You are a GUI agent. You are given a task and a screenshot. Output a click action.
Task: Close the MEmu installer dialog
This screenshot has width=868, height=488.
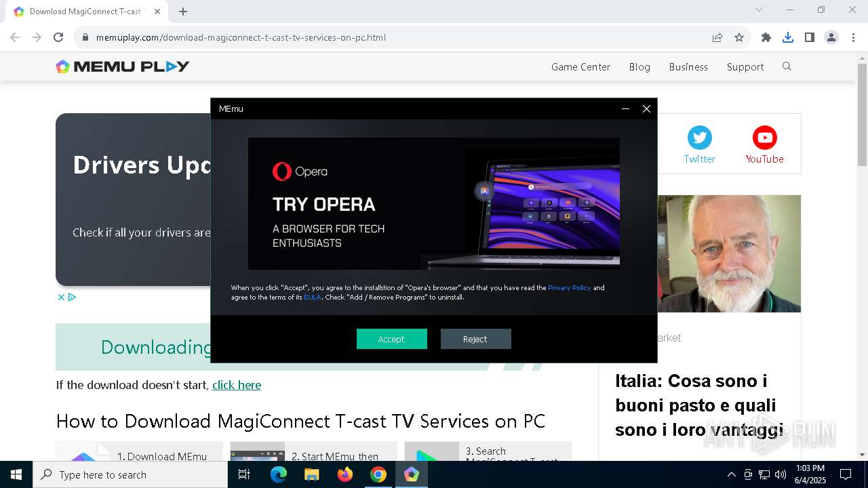coord(646,108)
